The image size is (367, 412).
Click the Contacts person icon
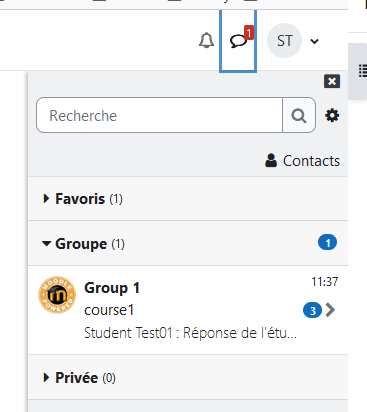(x=271, y=160)
